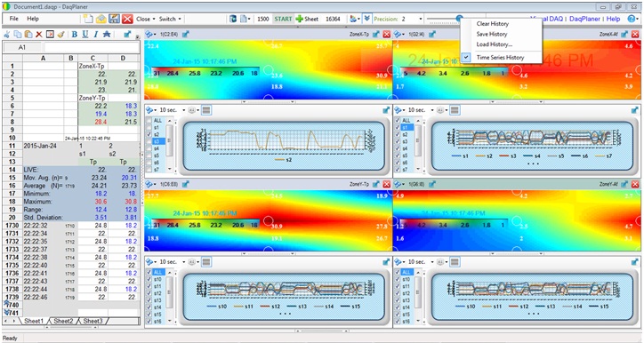
Task: Click the Underline formatting icon
Action: (85, 35)
